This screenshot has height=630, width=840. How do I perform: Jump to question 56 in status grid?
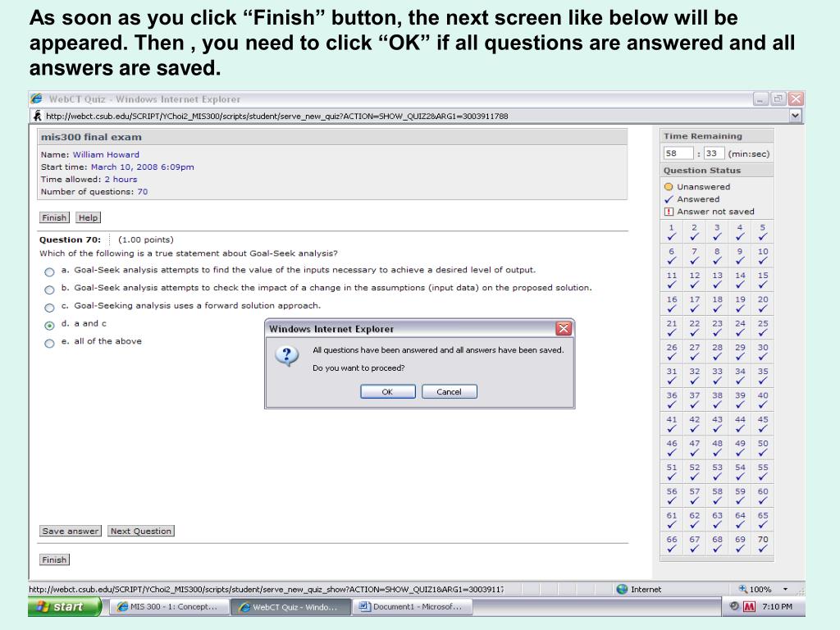pos(671,491)
